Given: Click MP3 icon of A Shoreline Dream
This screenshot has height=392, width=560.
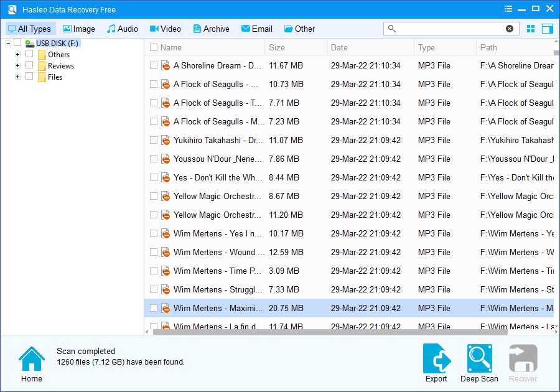Looking at the screenshot, I should pyautogui.click(x=166, y=66).
